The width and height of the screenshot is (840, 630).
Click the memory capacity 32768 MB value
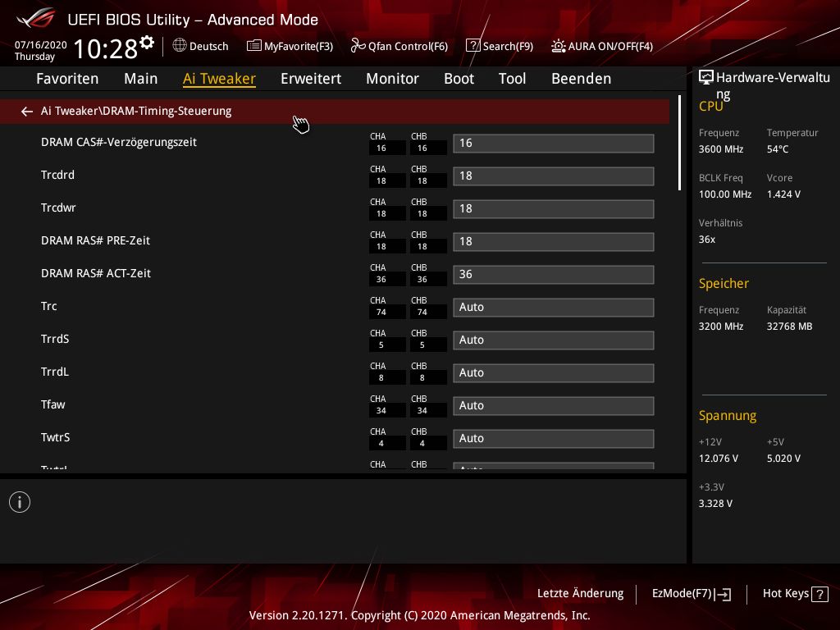(790, 326)
